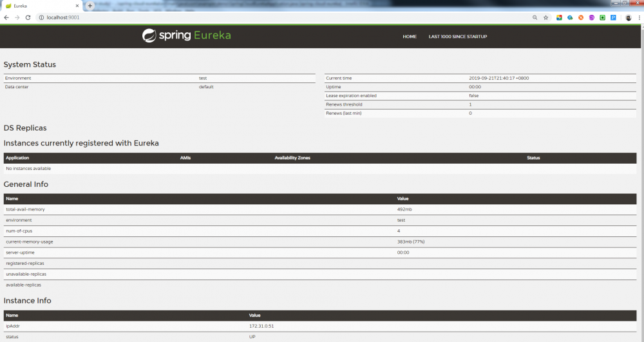
Task: Select the current-memory-usage row name
Action: [x=29, y=242]
